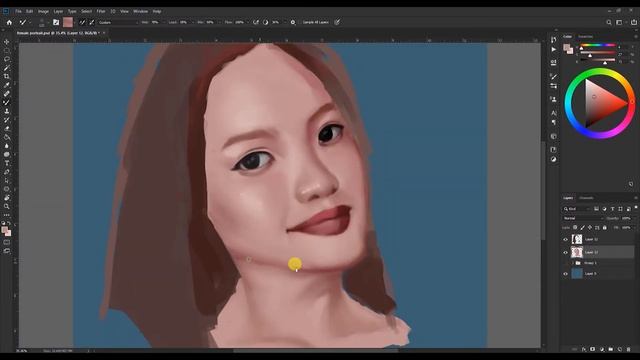Open the Image menu
Viewport: 640px width, 360px height.
click(43, 11)
